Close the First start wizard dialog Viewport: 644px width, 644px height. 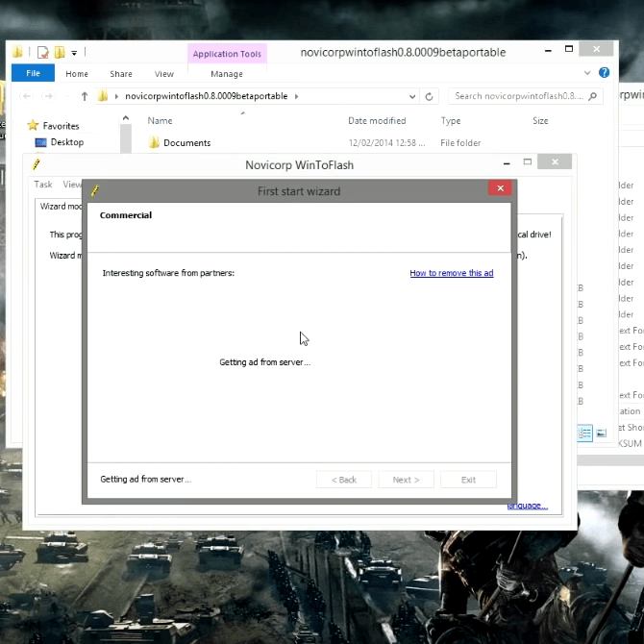pyautogui.click(x=499, y=189)
